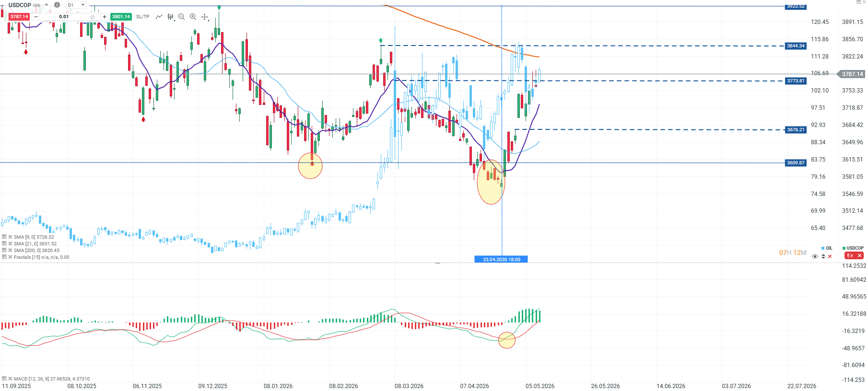This screenshot has width=868, height=391.
Task: Buy at the green 3801.14 price button
Action: 121,17
